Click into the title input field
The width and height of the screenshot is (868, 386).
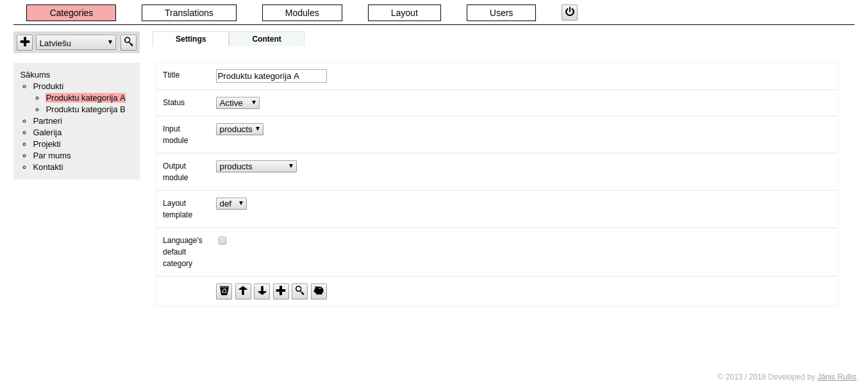(x=271, y=76)
